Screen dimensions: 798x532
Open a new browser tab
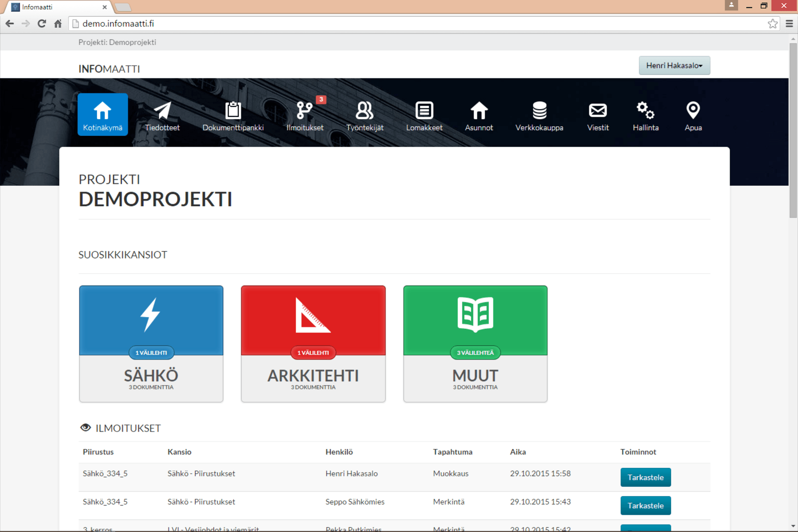click(x=123, y=7)
